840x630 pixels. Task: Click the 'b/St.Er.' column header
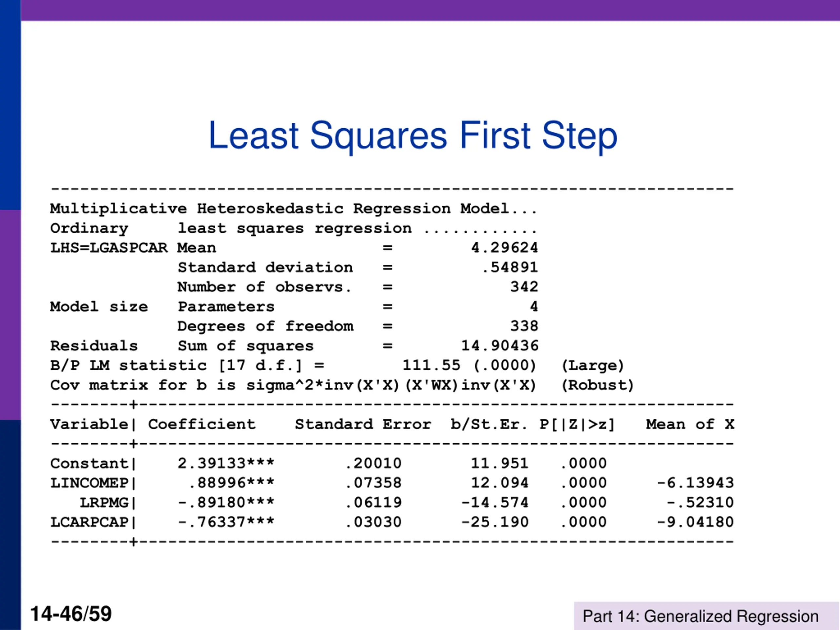(x=489, y=425)
